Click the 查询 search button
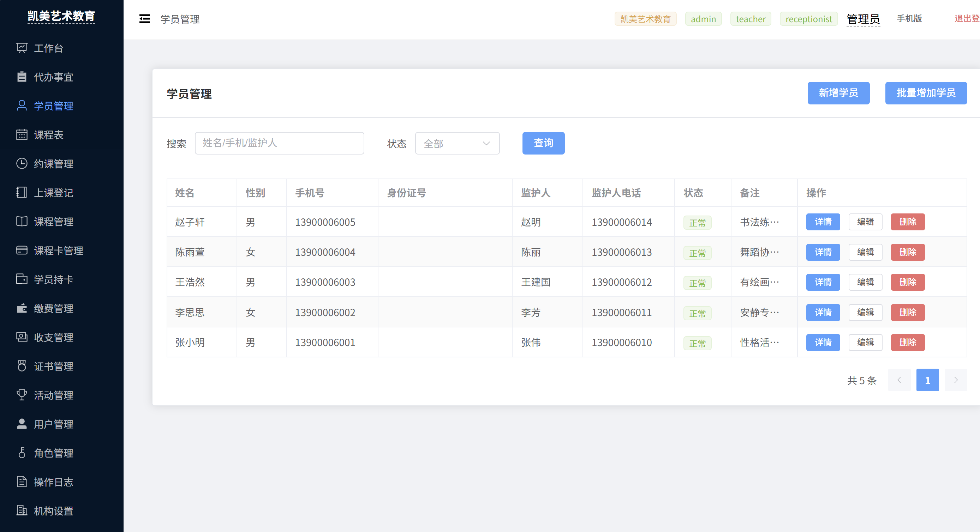This screenshot has width=980, height=532. click(x=543, y=143)
